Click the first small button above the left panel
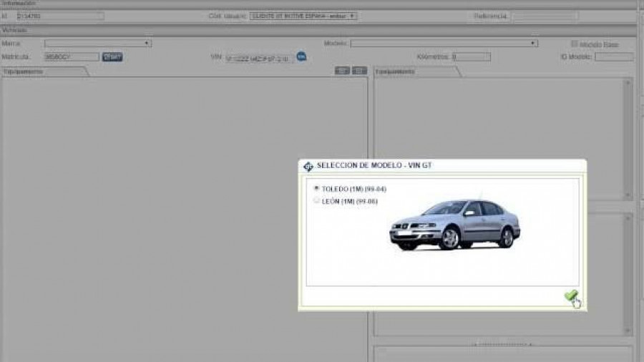Screen dimensions: 644x362 click(x=342, y=71)
